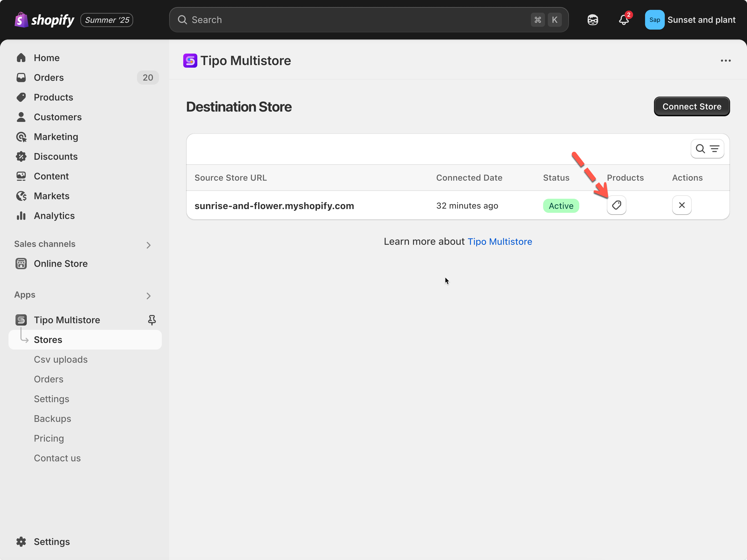The height and width of the screenshot is (560, 747).
Task: Expand the Apps section chevron
Action: pyautogui.click(x=149, y=296)
